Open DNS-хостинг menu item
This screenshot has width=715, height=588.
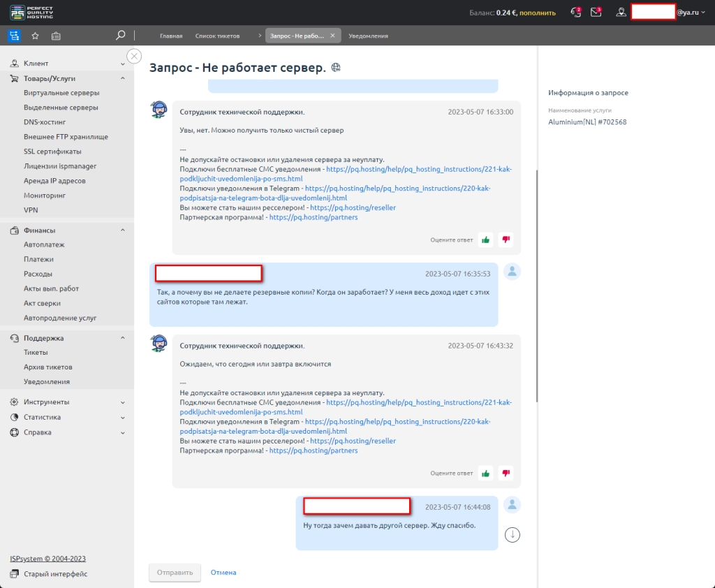tap(45, 122)
